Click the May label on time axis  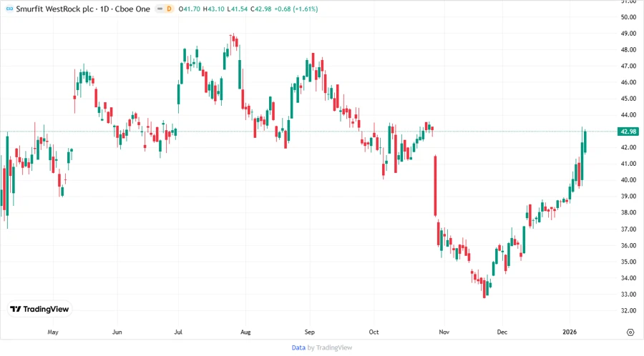click(52, 332)
